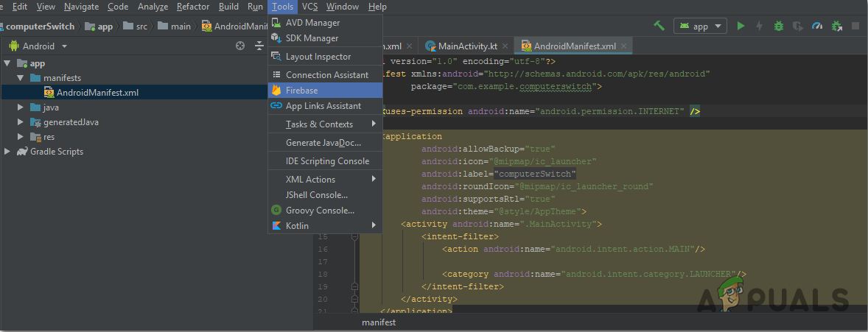Click the green Run app button

(x=741, y=26)
